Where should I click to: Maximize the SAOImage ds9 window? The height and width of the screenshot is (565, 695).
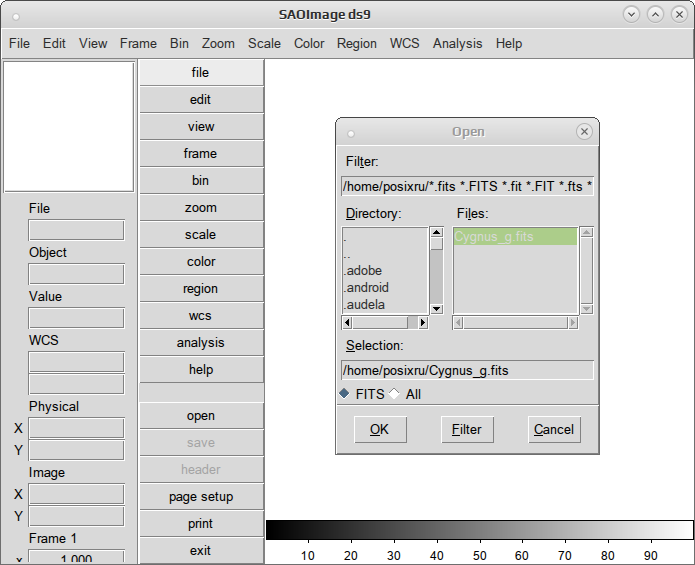click(x=656, y=15)
